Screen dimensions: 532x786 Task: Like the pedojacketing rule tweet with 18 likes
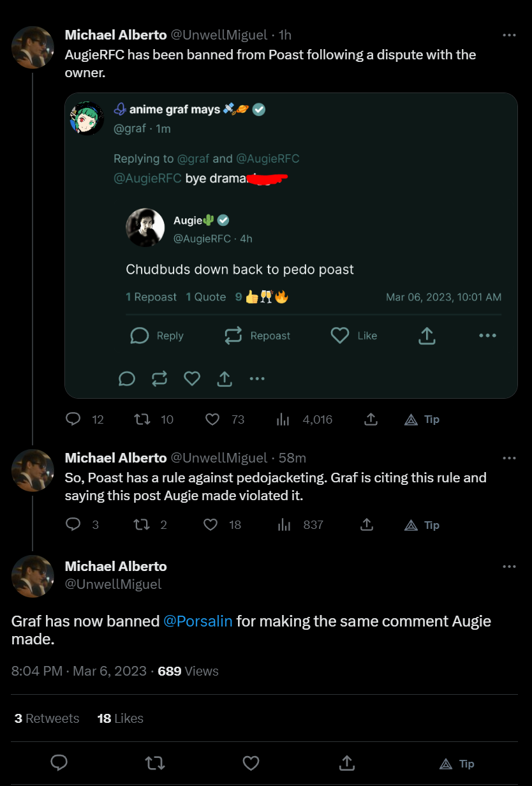211,524
